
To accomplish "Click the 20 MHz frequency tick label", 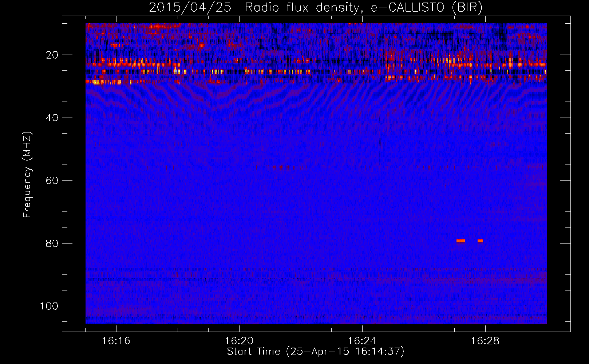I will click(x=52, y=55).
